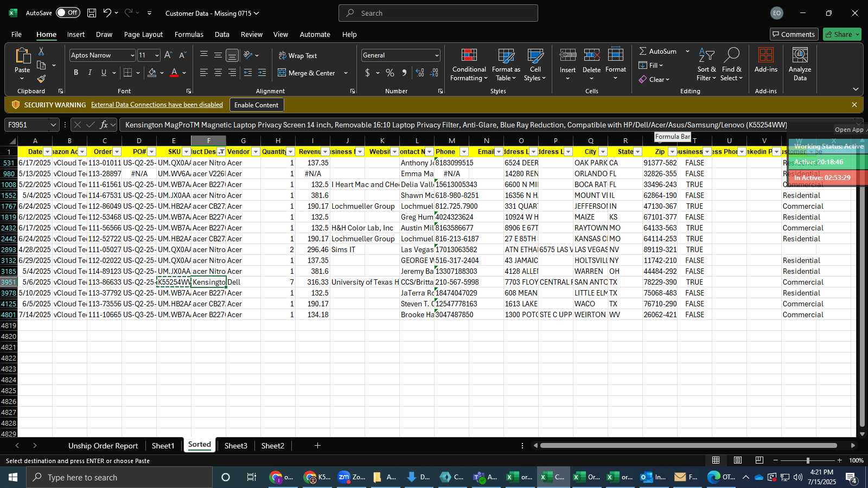Click the Borders icon
Viewport: 868px width, 488px height.
128,73
